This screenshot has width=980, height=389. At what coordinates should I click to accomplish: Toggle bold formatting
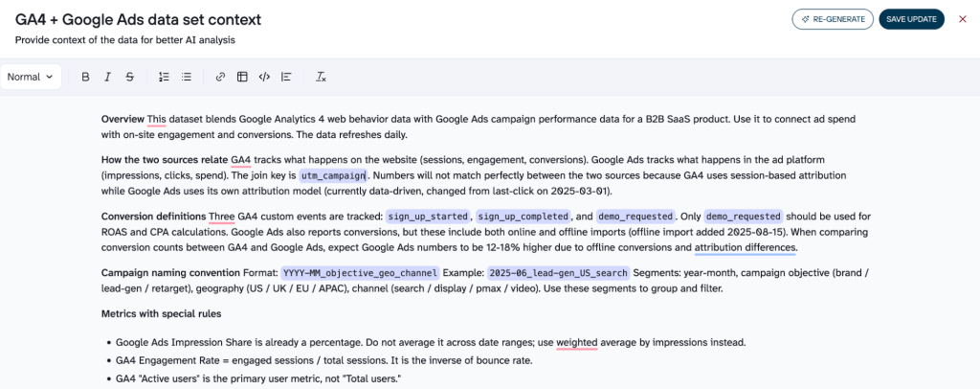(x=85, y=77)
